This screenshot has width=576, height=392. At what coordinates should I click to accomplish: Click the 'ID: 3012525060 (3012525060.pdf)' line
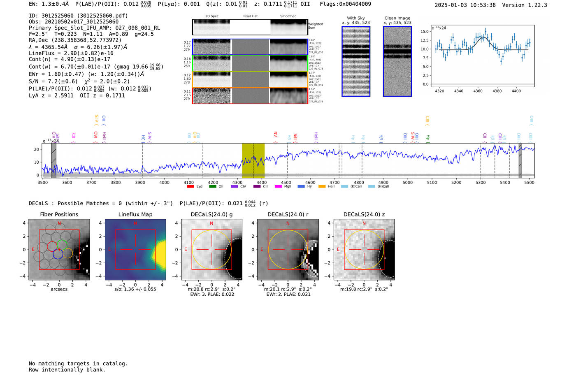(78, 16)
